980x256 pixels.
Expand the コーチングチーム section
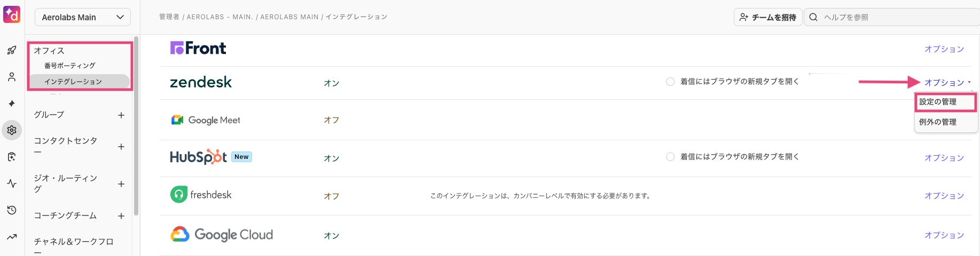121,216
